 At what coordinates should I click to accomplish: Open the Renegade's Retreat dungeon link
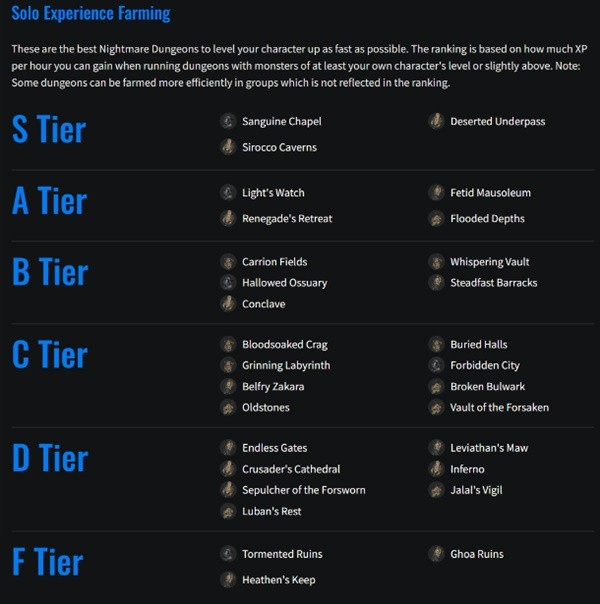[x=287, y=219]
